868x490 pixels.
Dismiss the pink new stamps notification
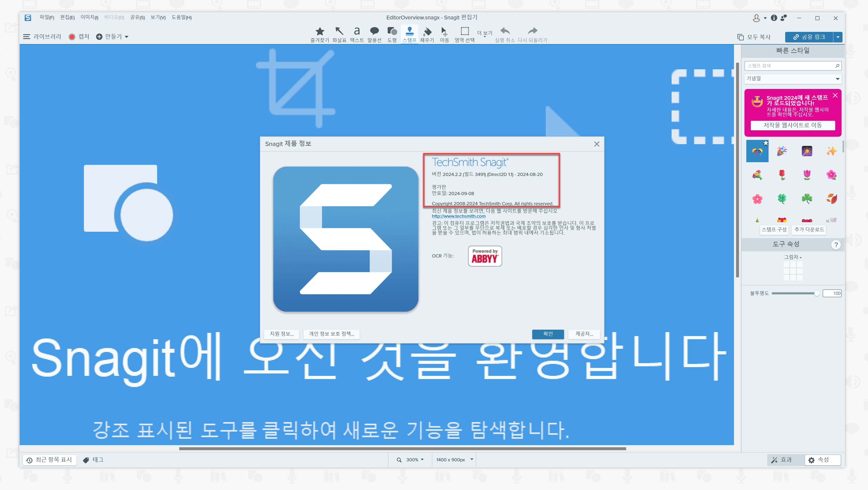(x=835, y=96)
